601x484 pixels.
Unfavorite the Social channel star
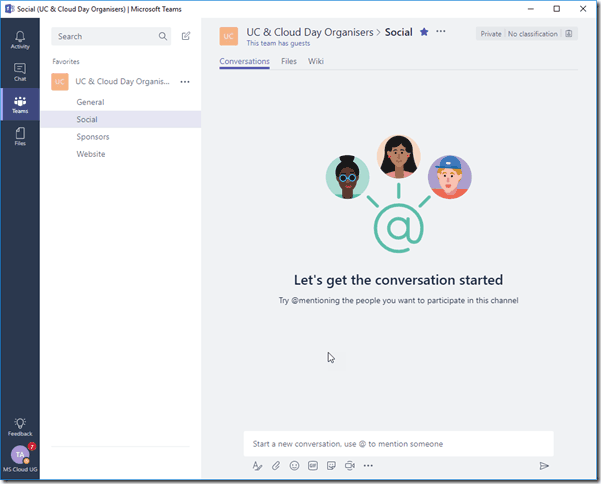[424, 32]
